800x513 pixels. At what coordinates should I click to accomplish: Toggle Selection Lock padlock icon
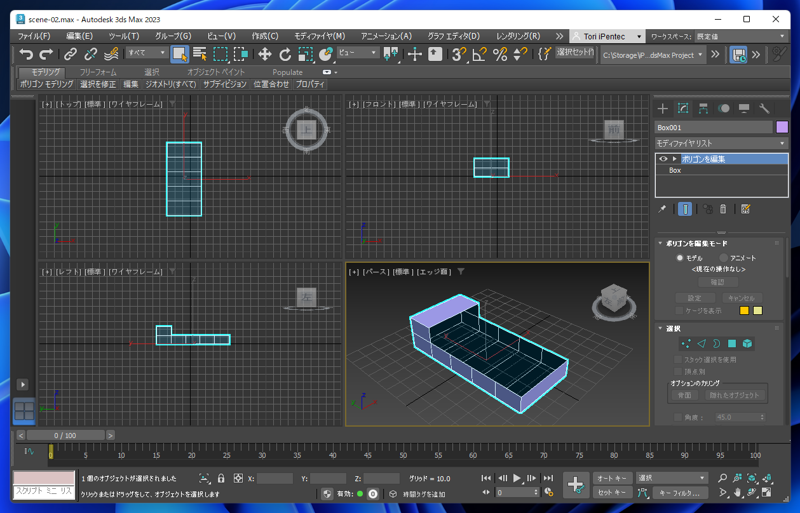pos(221,478)
